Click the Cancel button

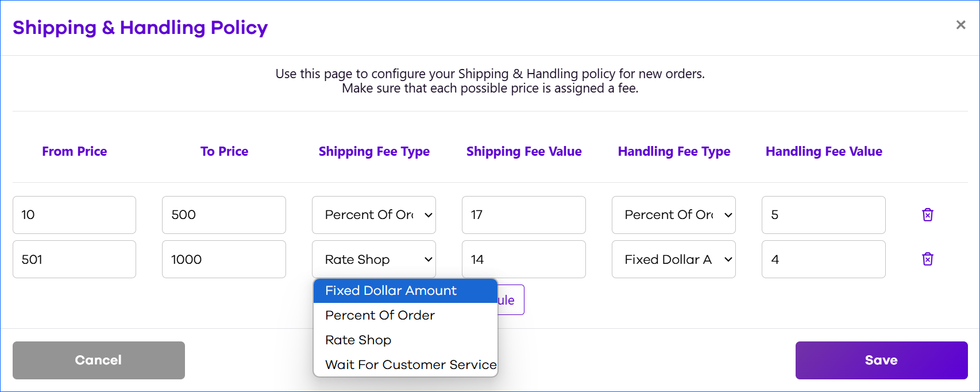(99, 360)
